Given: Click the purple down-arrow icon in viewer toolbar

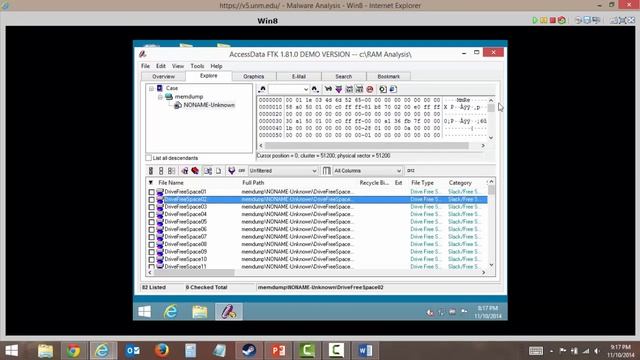Looking at the screenshot, I should coord(339,89).
